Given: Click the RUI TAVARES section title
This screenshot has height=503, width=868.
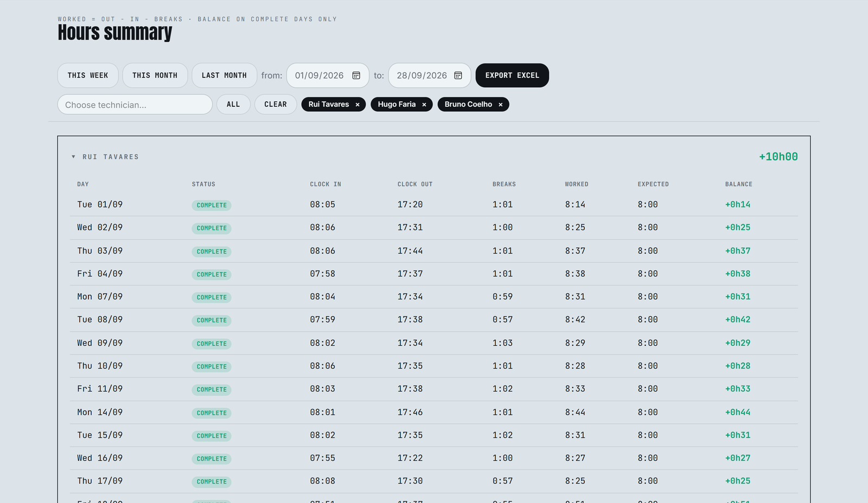Looking at the screenshot, I should [x=111, y=157].
